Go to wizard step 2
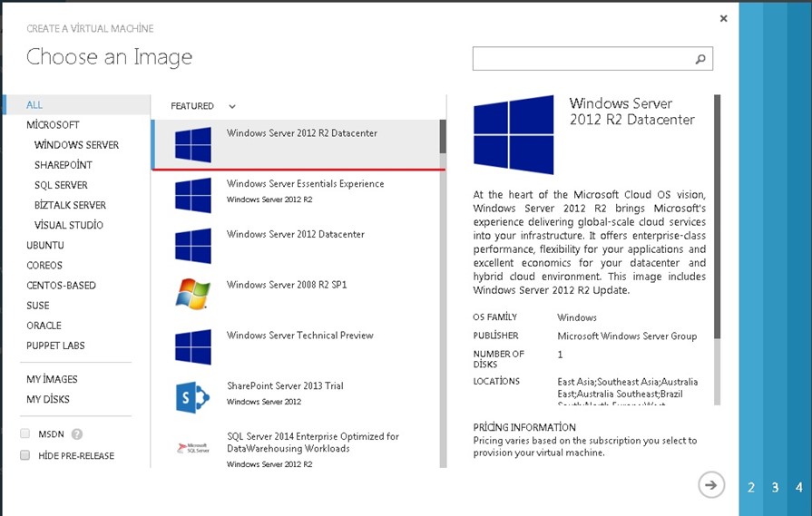812x516 pixels. (x=751, y=487)
